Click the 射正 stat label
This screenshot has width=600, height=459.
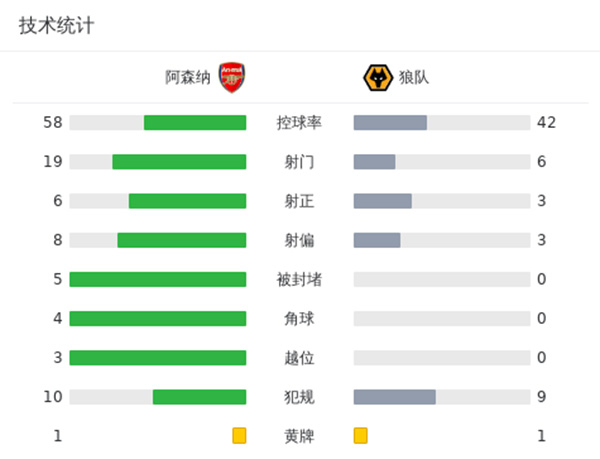pyautogui.click(x=299, y=201)
